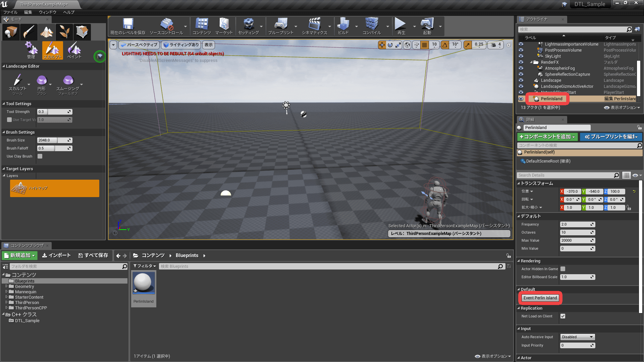
Task: Select the Build (ビルド) toolbar icon
Action: click(343, 24)
